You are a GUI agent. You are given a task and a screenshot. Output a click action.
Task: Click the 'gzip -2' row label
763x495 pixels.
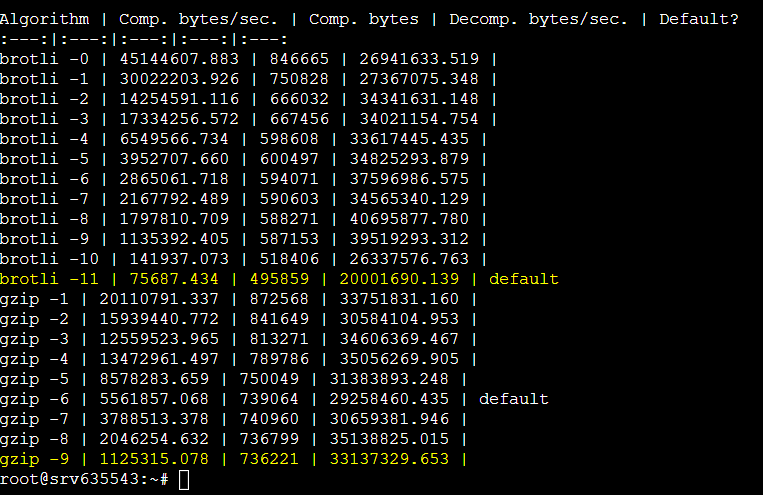point(34,319)
